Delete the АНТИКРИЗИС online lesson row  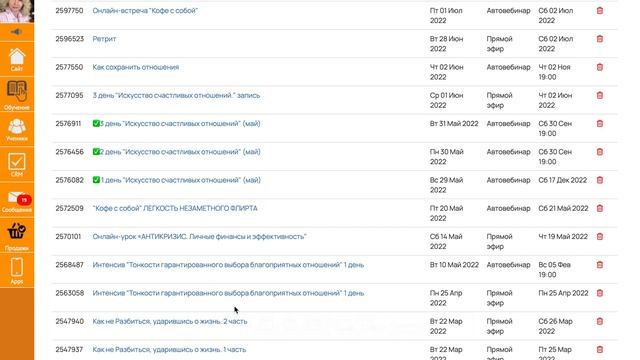pos(600,236)
